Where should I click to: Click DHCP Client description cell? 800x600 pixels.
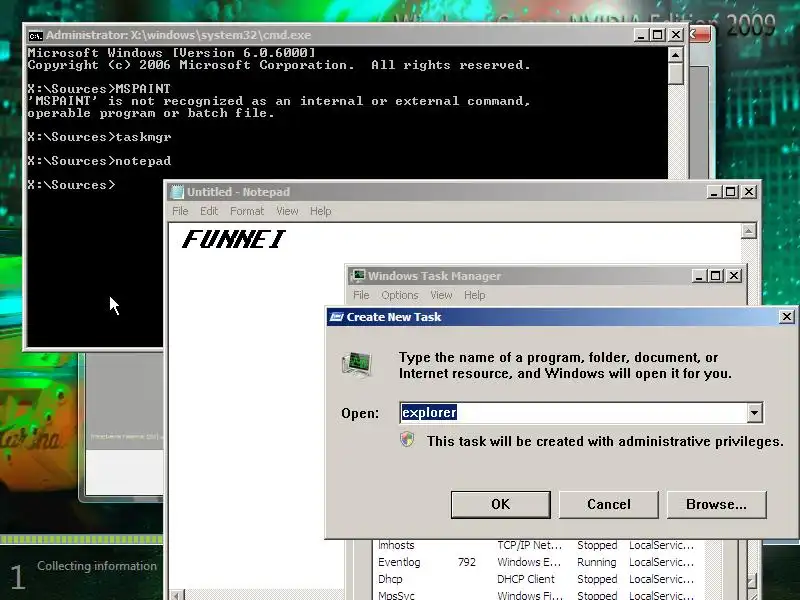click(526, 579)
